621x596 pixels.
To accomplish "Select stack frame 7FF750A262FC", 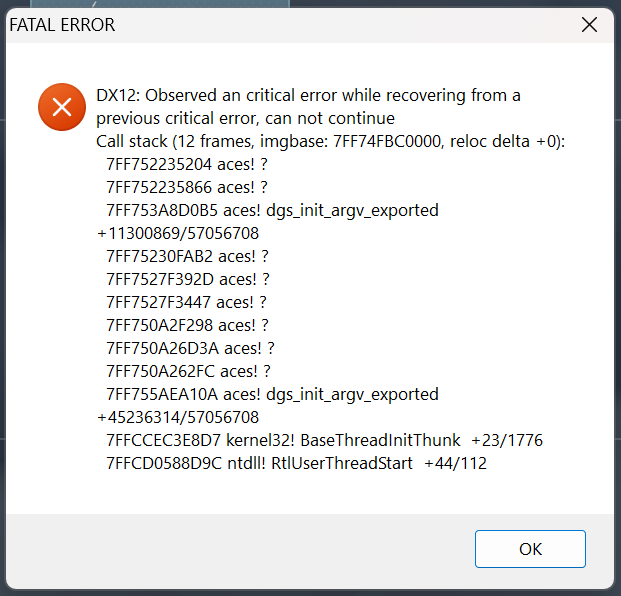I will (x=187, y=371).
